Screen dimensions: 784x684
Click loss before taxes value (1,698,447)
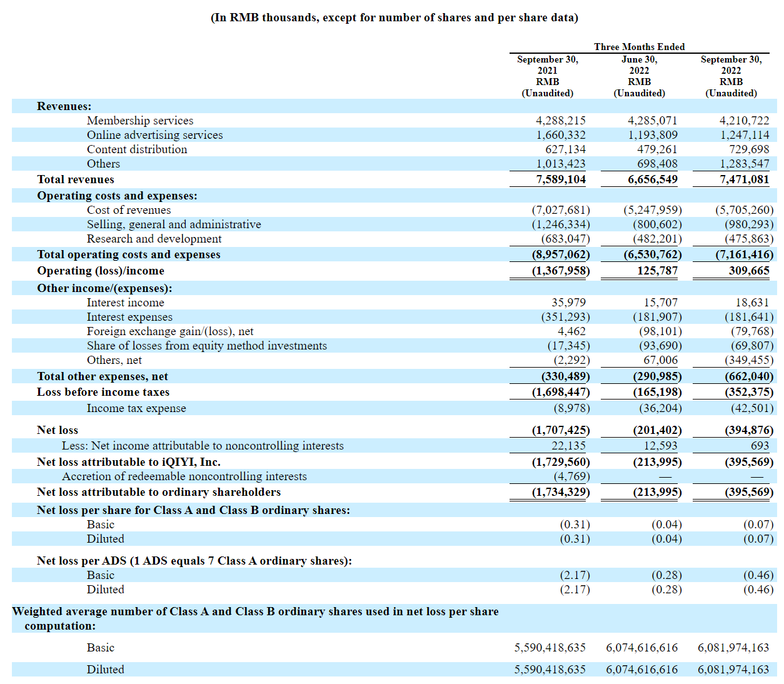point(561,392)
